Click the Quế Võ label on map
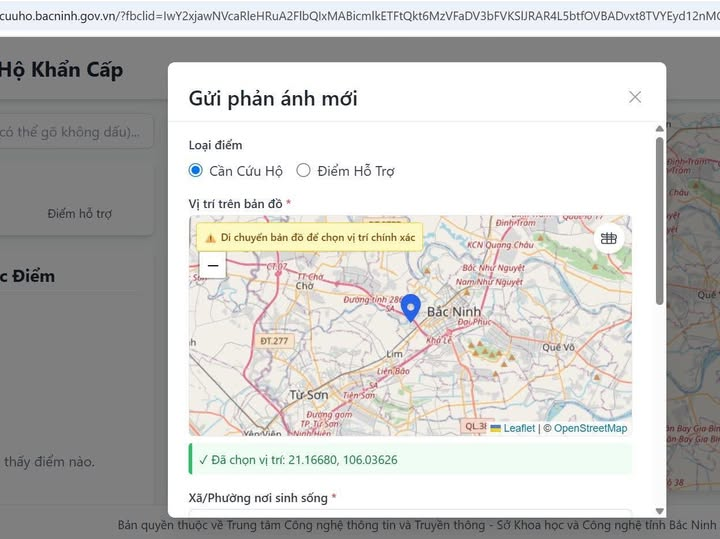The height and width of the screenshot is (539, 720). (558, 347)
